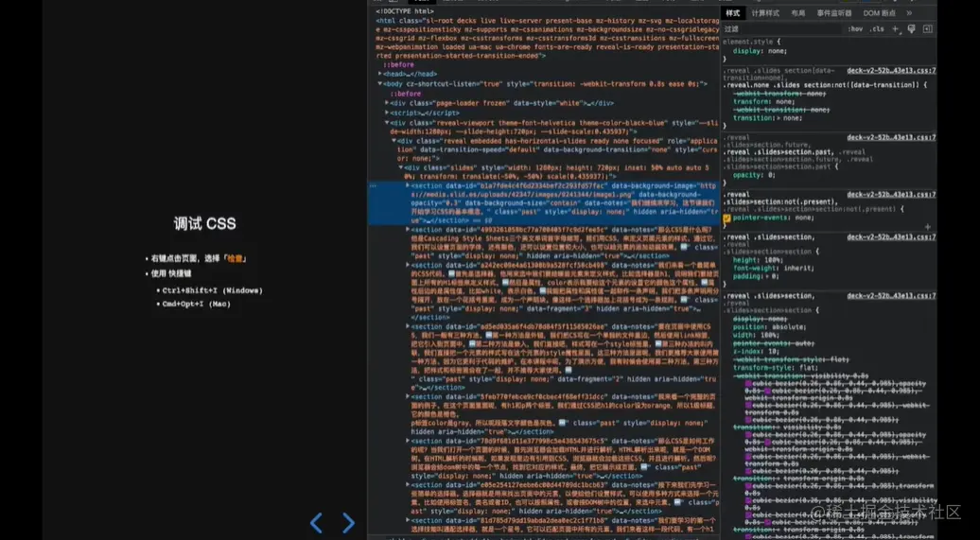The image size is (980, 540).
Task: Advance to next slide with right arrow
Action: (349, 523)
